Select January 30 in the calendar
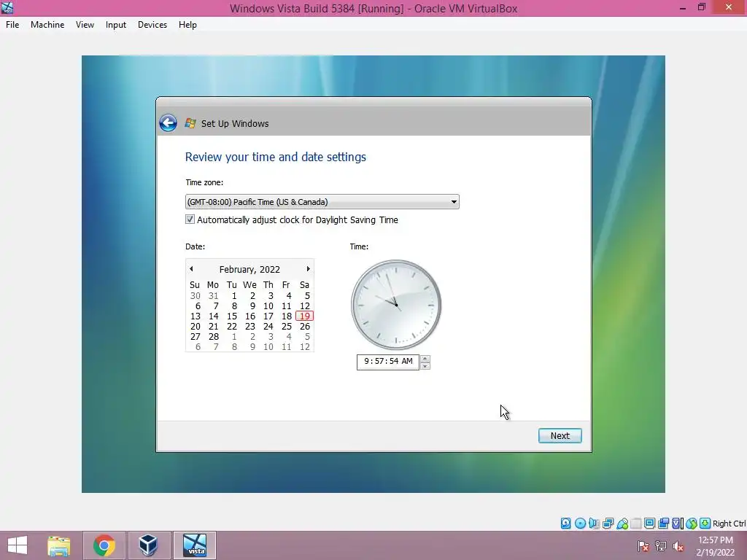The height and width of the screenshot is (560, 747). pyautogui.click(x=196, y=296)
